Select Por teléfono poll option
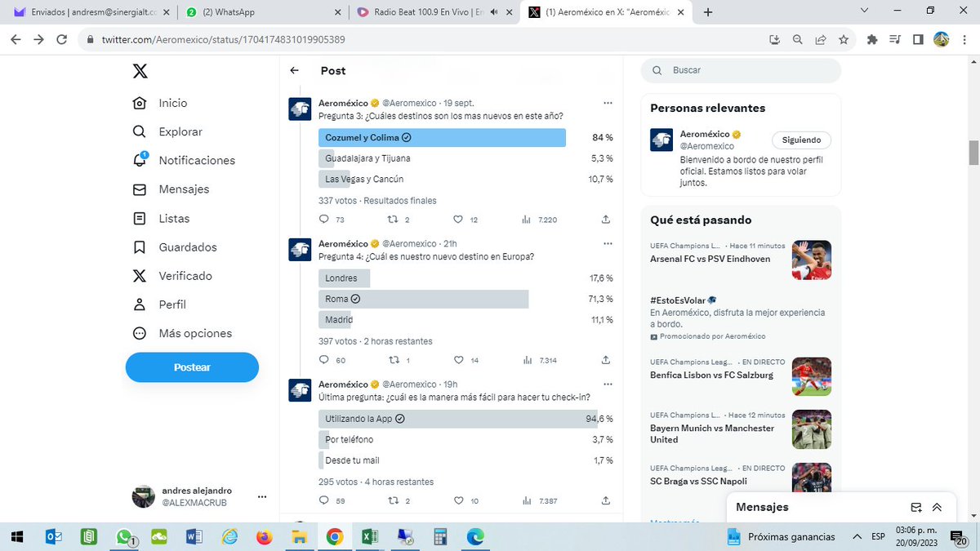The image size is (980, 551). tap(465, 440)
